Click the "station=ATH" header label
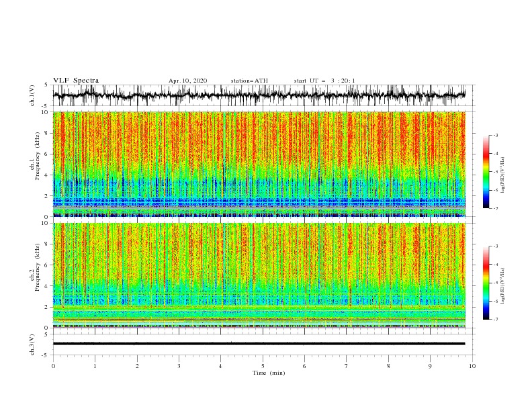 pos(249,81)
